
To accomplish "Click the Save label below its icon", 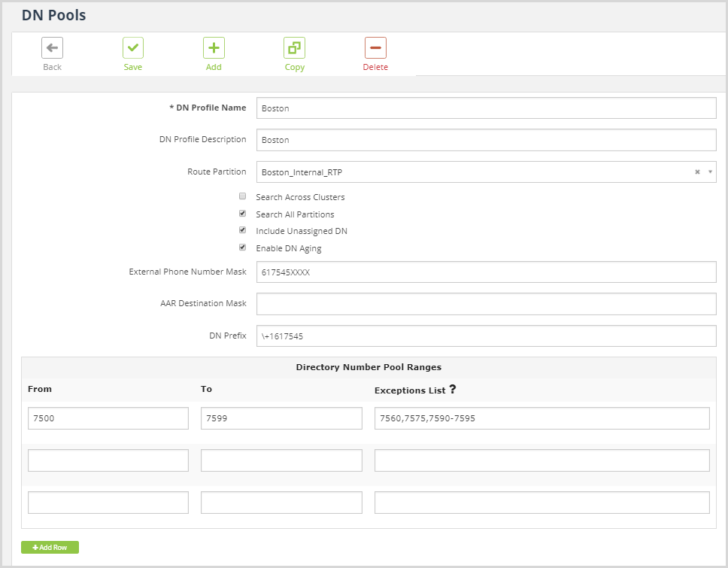I will (133, 67).
